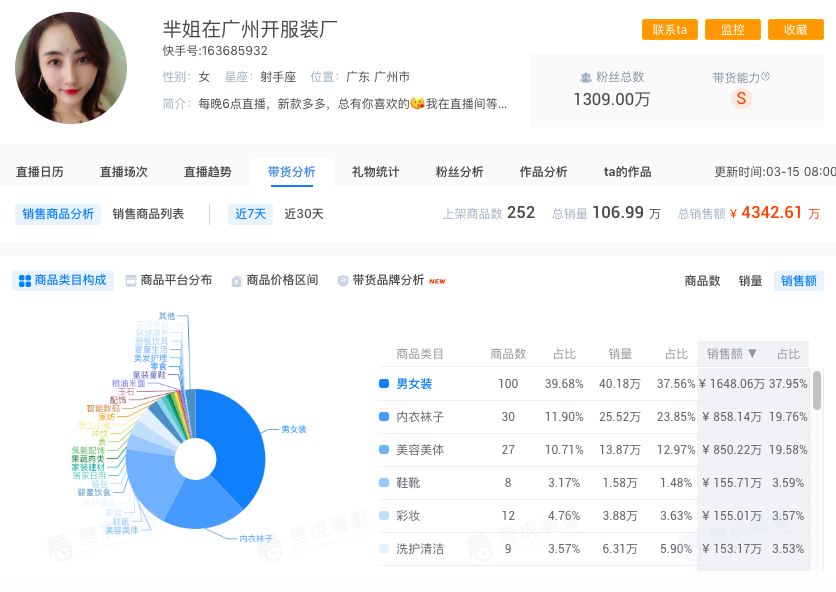Click the 洗护清洁 row color swatch
This screenshot has height=592, width=836.
pyautogui.click(x=384, y=548)
